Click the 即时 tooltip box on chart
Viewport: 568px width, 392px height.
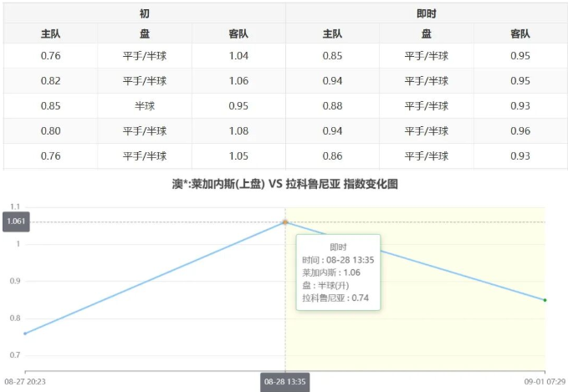tap(338, 272)
